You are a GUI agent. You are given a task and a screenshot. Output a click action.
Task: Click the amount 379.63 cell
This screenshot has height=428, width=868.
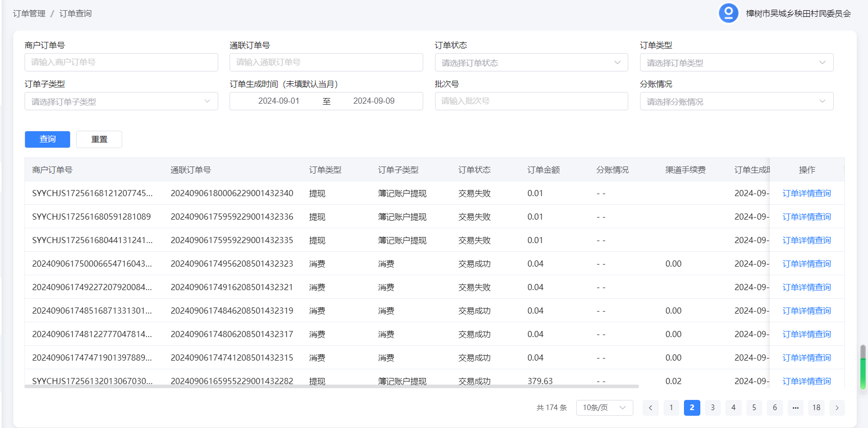point(540,381)
